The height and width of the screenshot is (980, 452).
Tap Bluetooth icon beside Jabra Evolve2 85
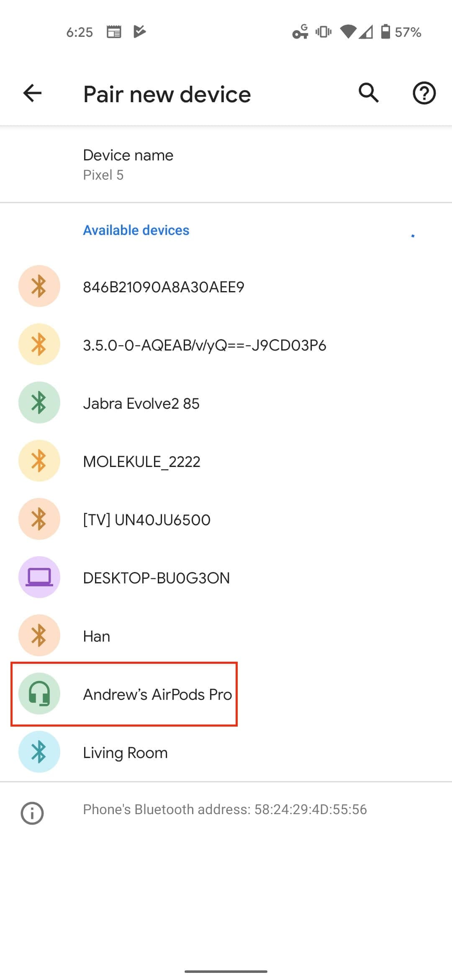[x=39, y=403]
